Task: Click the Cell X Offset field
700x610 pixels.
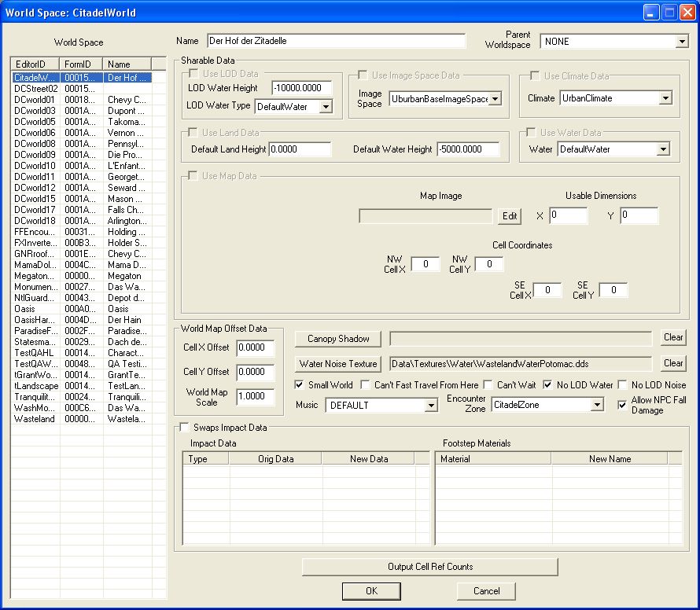Action: pyautogui.click(x=256, y=347)
